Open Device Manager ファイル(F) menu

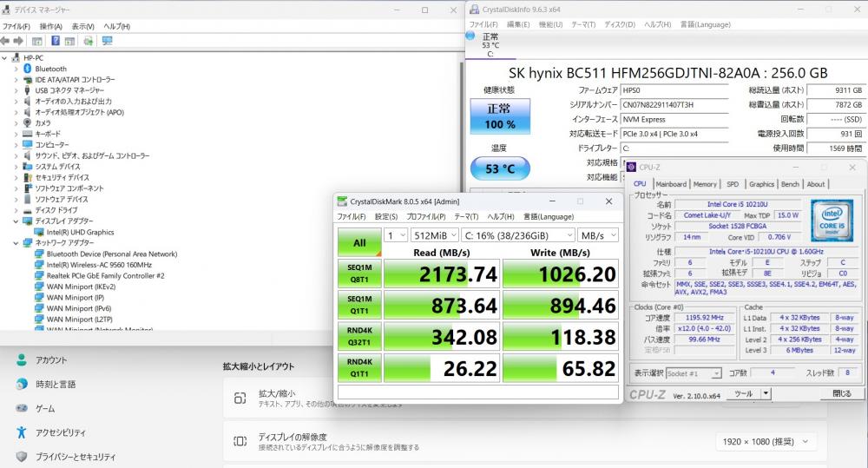(16, 26)
